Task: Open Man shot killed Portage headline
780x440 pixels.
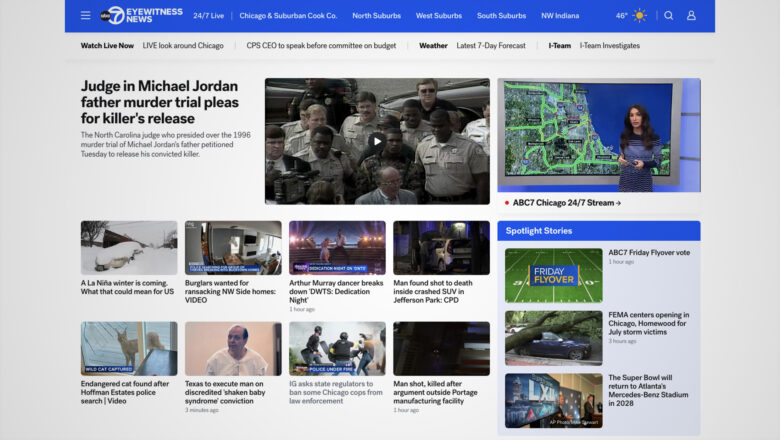Action: point(435,392)
